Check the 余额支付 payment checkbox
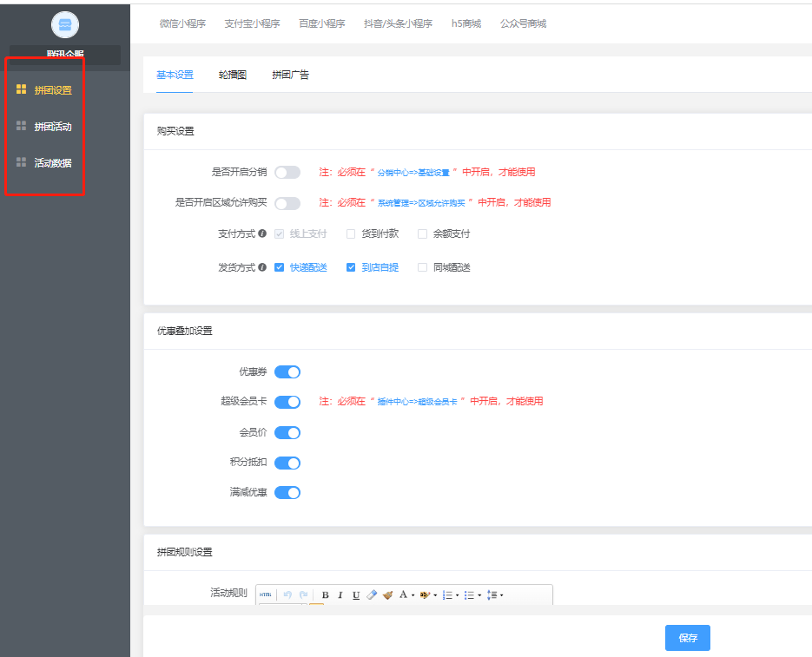 click(423, 234)
